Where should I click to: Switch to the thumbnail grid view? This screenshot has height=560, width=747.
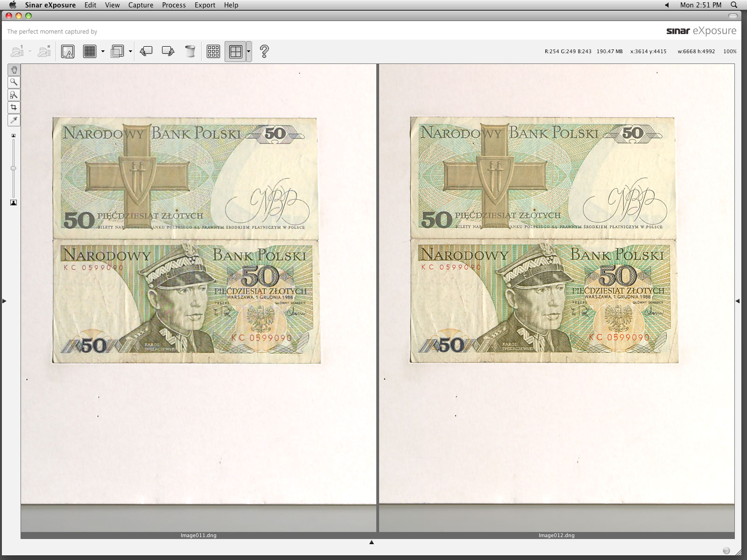pos(213,51)
